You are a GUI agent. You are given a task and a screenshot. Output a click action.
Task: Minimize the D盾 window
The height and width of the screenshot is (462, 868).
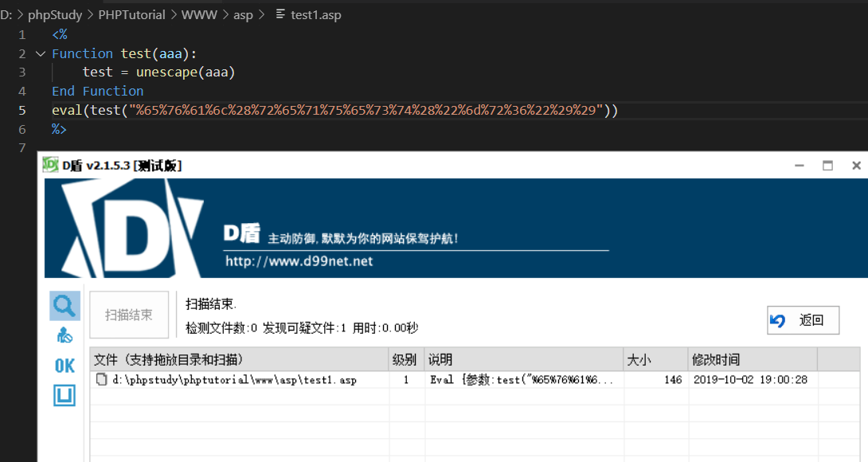[799, 165]
